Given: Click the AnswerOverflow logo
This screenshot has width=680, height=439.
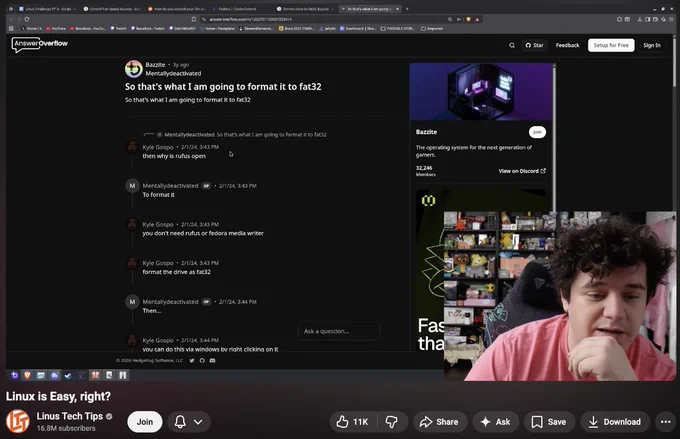Looking at the screenshot, I should pos(39,44).
